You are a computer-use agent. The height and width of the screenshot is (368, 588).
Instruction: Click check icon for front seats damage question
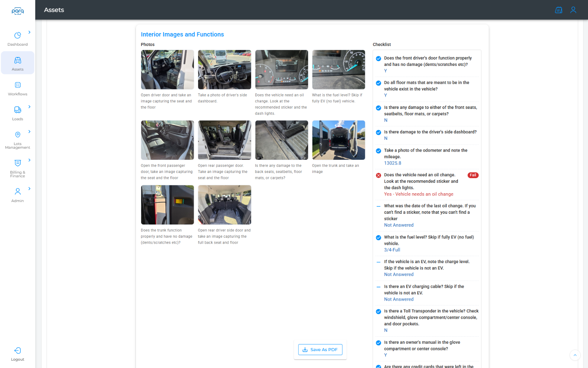[x=379, y=108]
